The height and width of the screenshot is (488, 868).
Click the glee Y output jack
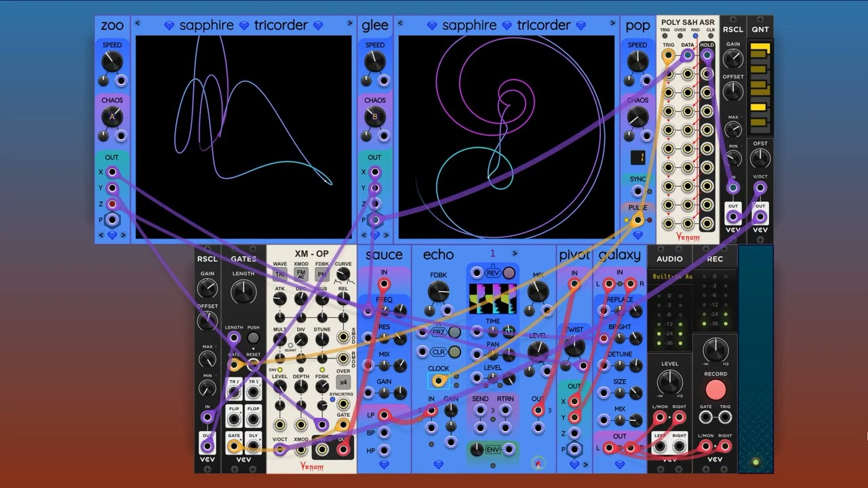pos(374,188)
